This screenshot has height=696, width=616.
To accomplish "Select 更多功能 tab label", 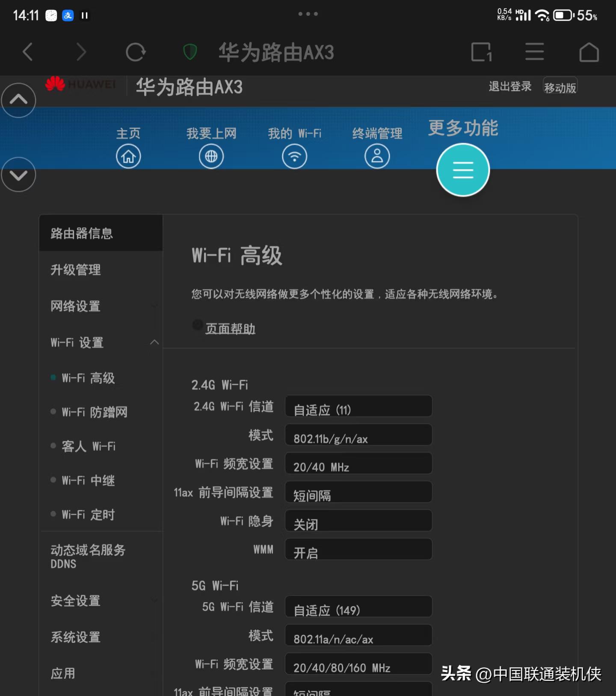I will (463, 128).
